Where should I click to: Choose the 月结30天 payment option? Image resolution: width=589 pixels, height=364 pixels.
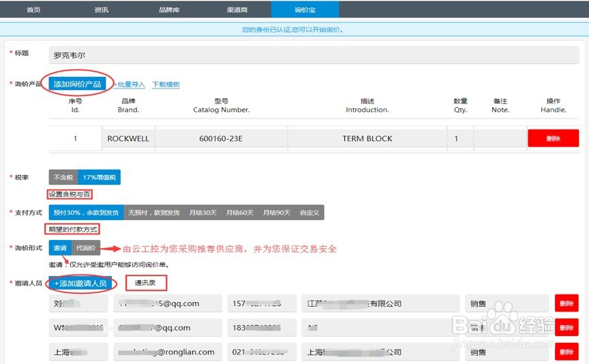pyautogui.click(x=203, y=213)
